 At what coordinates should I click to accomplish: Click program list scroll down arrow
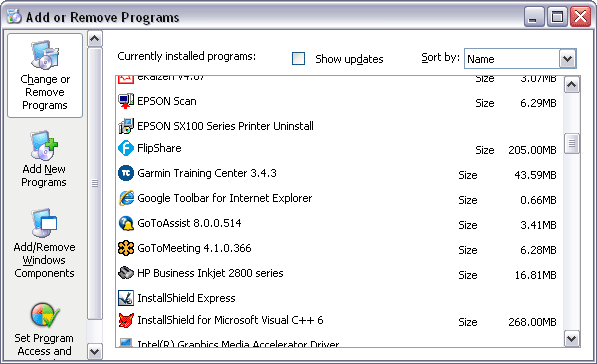click(x=571, y=338)
